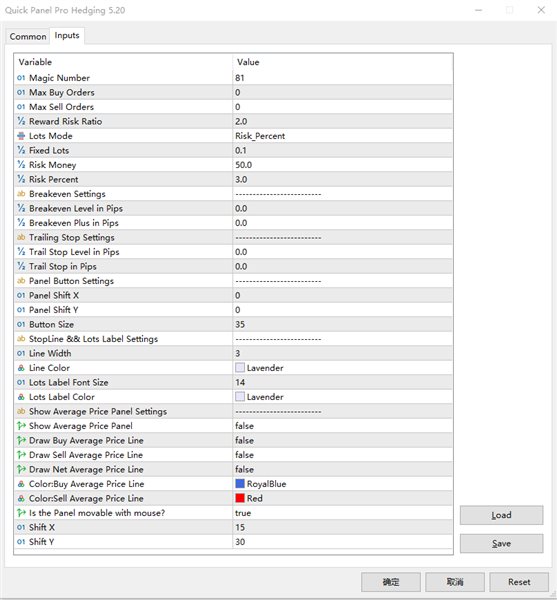Select the 'Color:Buy Average Price Line' label
The width and height of the screenshot is (557, 600).
pyautogui.click(x=86, y=484)
